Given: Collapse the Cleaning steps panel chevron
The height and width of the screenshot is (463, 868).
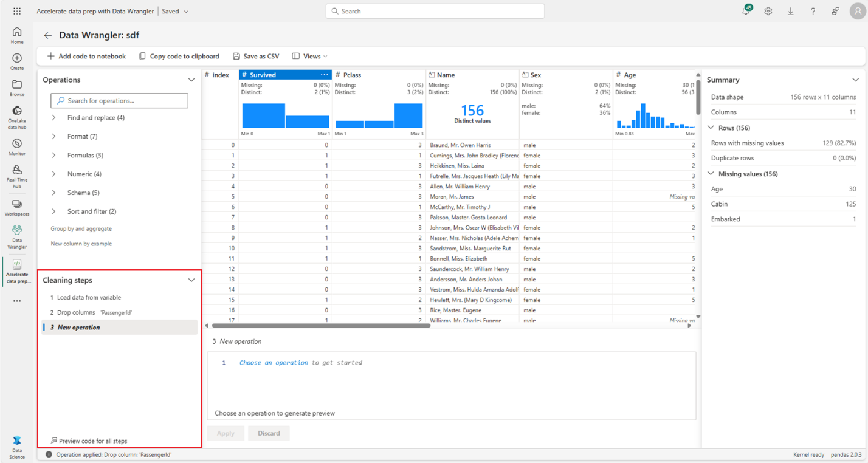Looking at the screenshot, I should point(191,280).
